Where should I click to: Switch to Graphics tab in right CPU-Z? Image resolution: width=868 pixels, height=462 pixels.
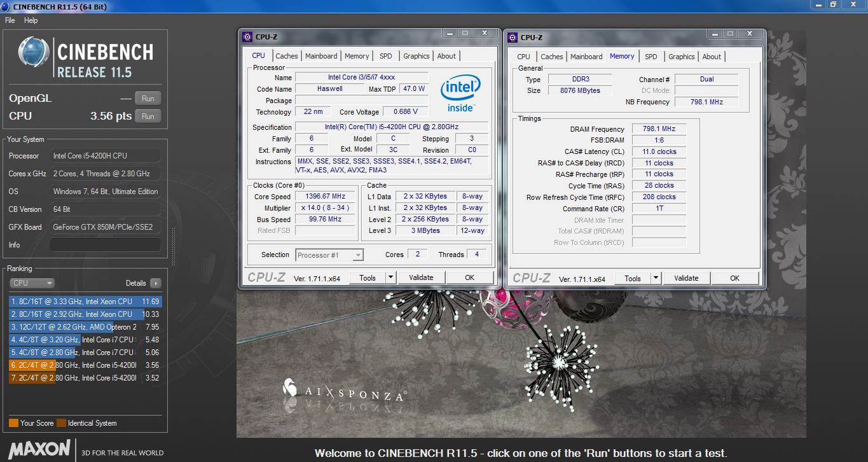[682, 56]
